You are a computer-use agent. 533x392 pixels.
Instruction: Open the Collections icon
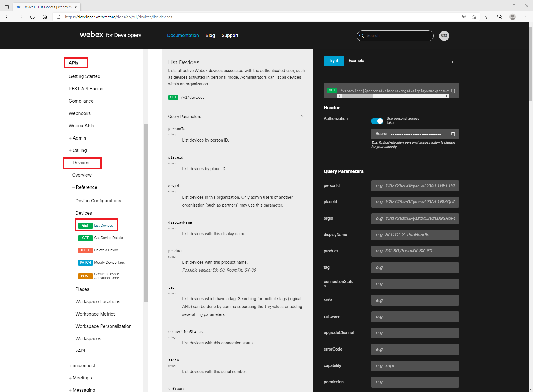pos(500,17)
